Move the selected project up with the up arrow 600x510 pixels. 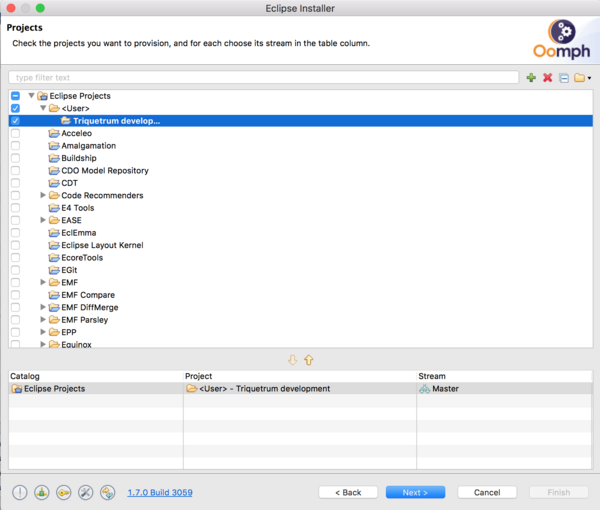click(x=308, y=360)
